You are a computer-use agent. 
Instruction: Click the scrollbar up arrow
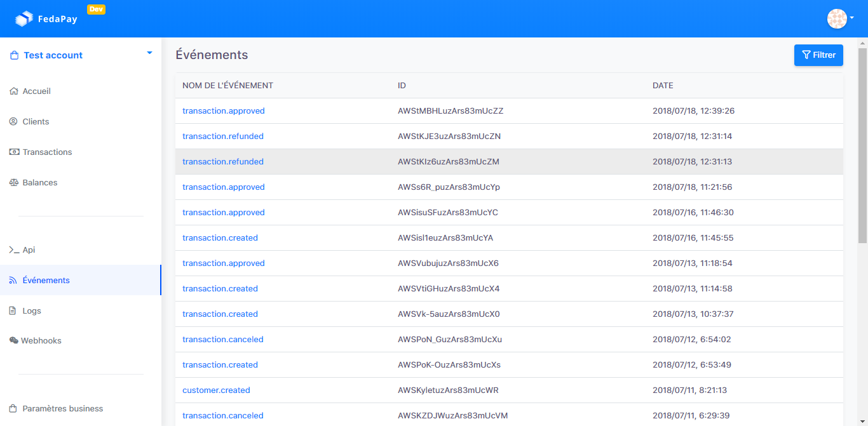[862, 42]
